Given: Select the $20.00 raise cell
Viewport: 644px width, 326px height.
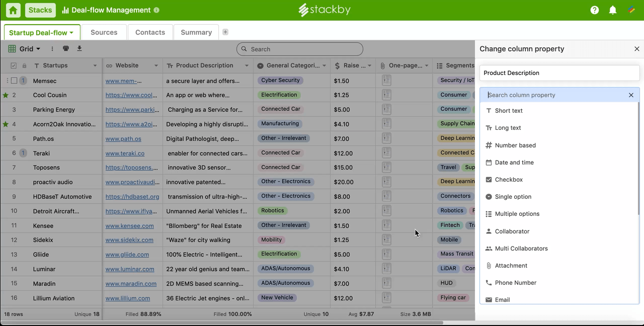Looking at the screenshot, I should 353,182.
